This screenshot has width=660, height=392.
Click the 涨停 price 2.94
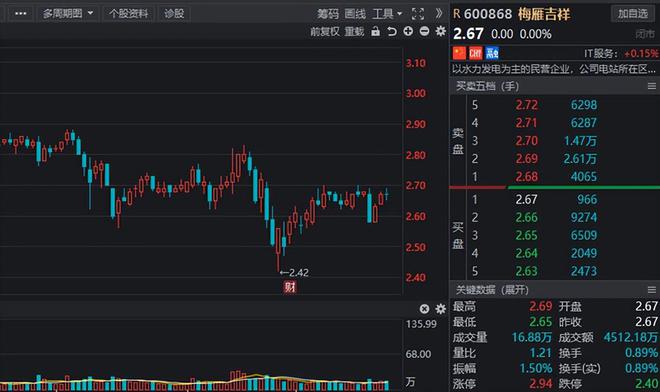pyautogui.click(x=540, y=384)
